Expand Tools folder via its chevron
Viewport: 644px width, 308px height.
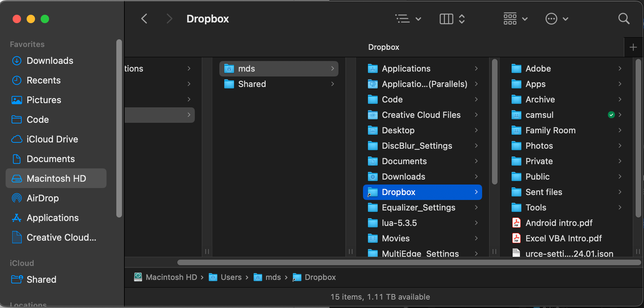click(x=620, y=208)
